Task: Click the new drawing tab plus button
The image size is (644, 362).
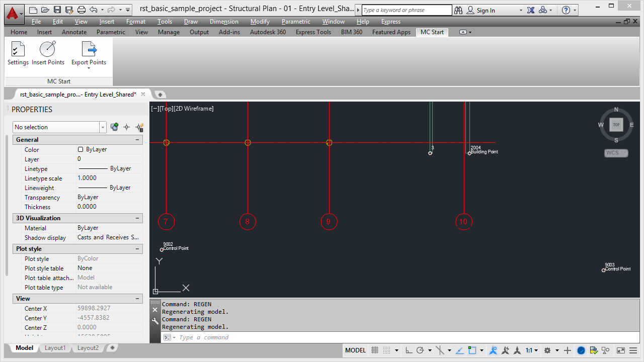Action: tap(160, 95)
